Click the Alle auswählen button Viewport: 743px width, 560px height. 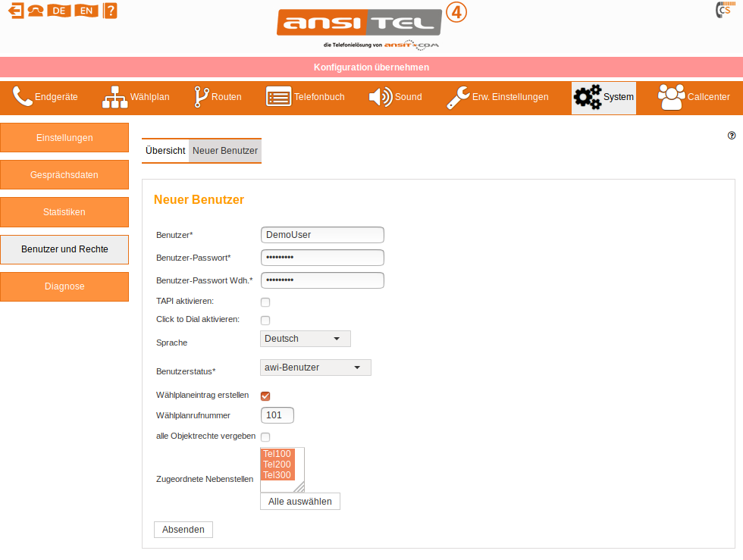point(299,502)
